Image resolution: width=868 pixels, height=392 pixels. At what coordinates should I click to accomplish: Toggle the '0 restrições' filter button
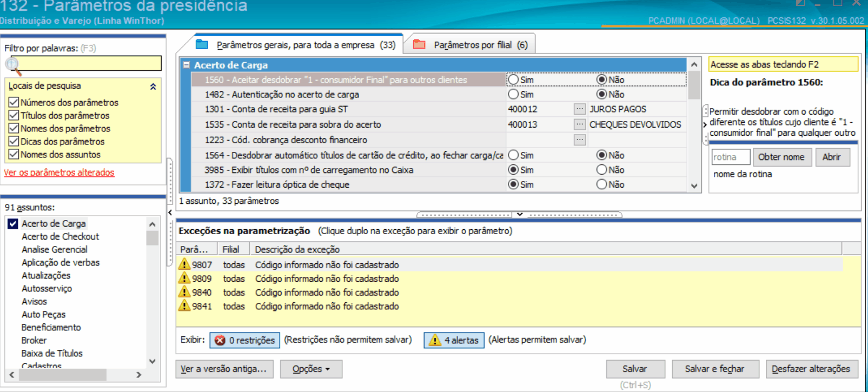(245, 340)
